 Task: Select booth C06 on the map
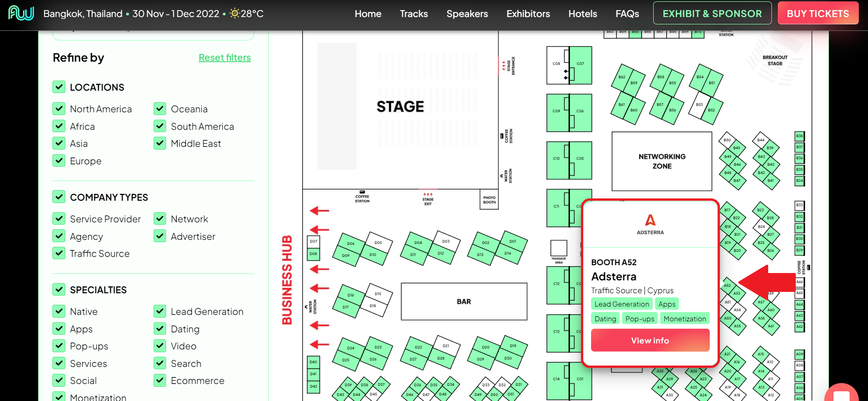581,112
